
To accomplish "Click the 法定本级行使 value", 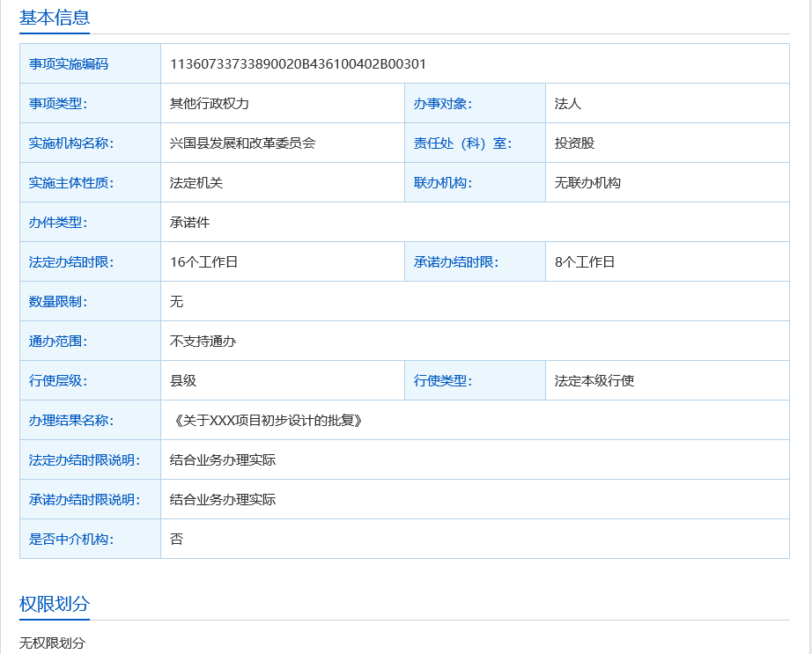I will 594,380.
